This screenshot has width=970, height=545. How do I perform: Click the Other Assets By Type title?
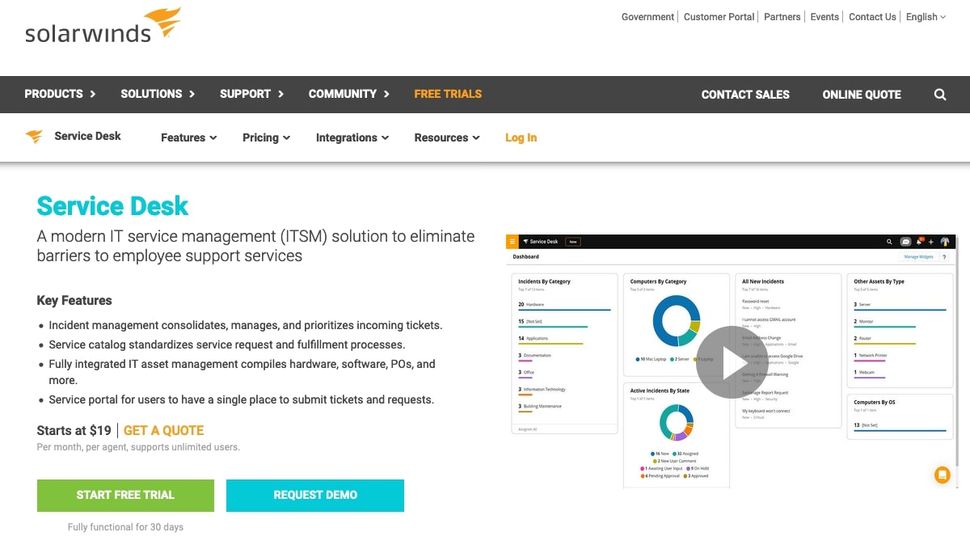(879, 281)
